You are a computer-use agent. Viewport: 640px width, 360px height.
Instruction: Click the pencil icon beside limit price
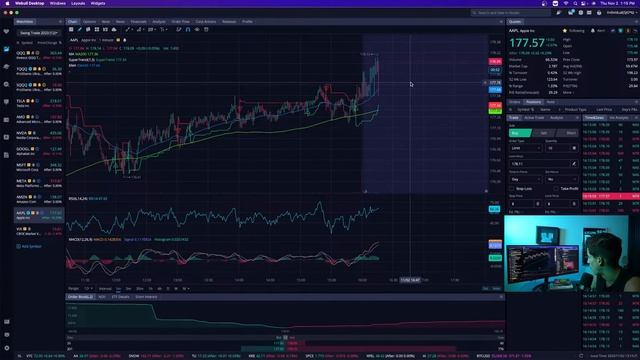click(574, 164)
